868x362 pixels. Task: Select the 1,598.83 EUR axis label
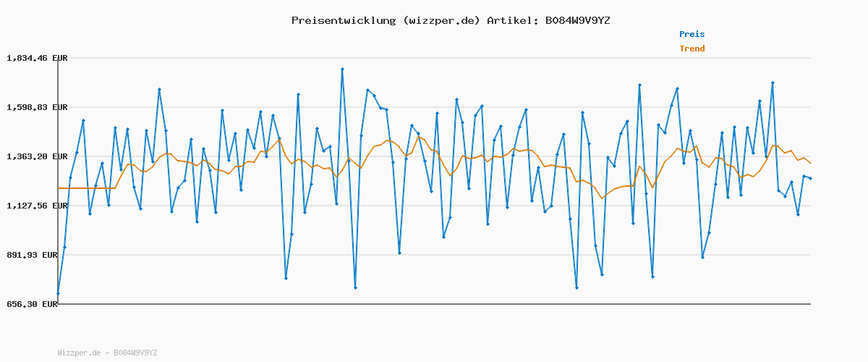click(37, 107)
